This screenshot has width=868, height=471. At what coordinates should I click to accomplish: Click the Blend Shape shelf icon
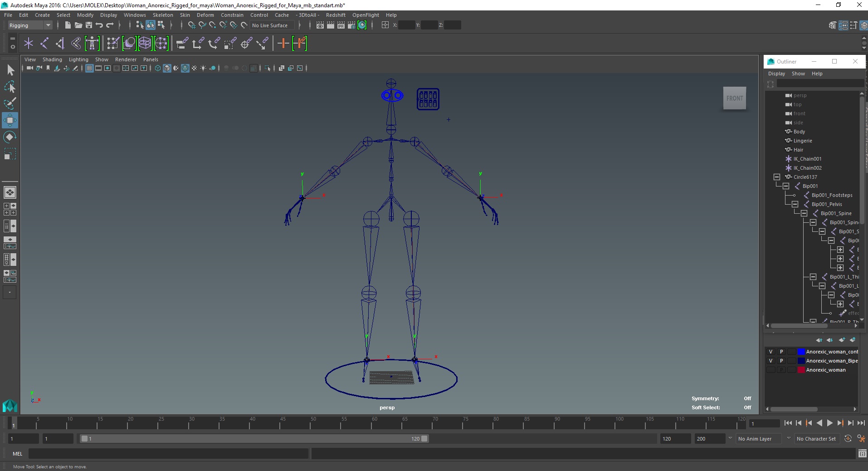(x=129, y=44)
